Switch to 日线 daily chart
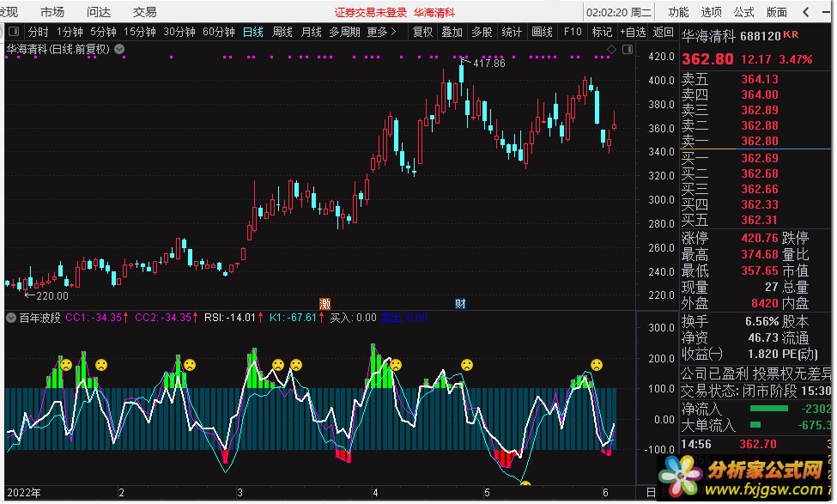This screenshot has height=504, width=837. (x=253, y=32)
